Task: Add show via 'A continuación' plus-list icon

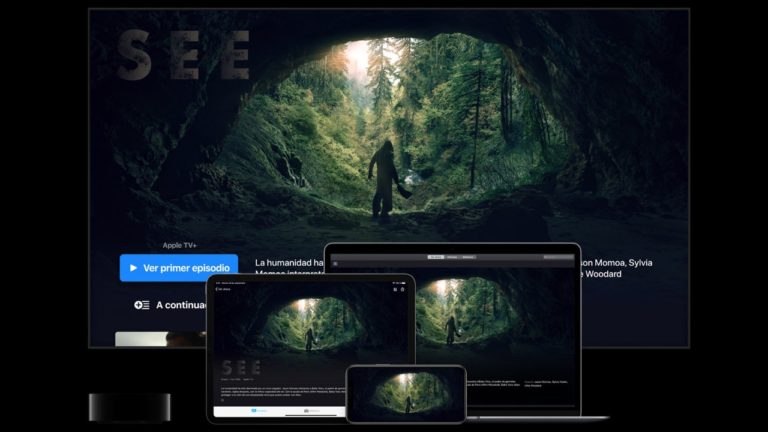Action: pos(142,305)
